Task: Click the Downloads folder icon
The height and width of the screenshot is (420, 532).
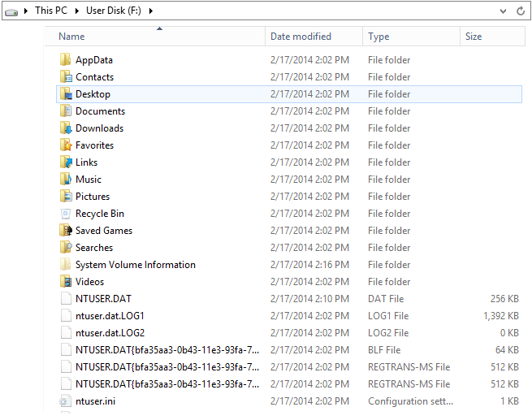Action: [x=66, y=128]
